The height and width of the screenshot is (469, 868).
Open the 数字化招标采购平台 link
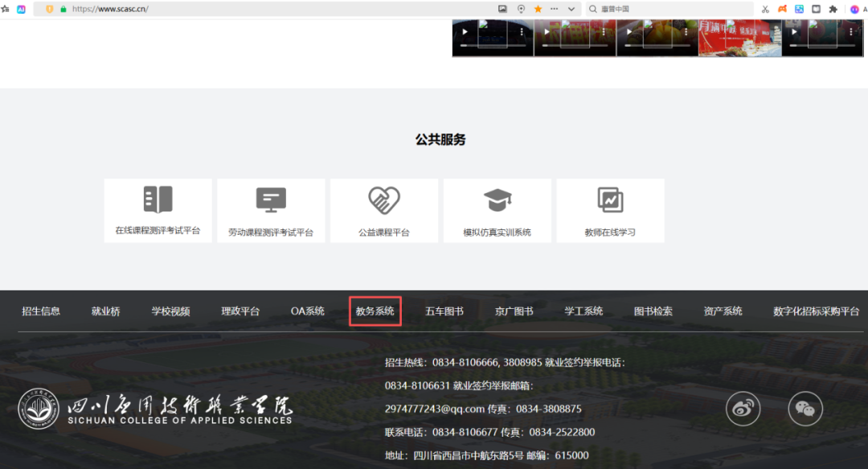[816, 311]
